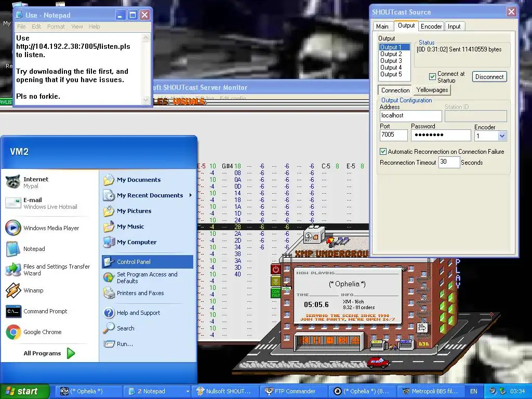Click the Reconnection Timeout field
This screenshot has height=399, width=532.
click(449, 162)
